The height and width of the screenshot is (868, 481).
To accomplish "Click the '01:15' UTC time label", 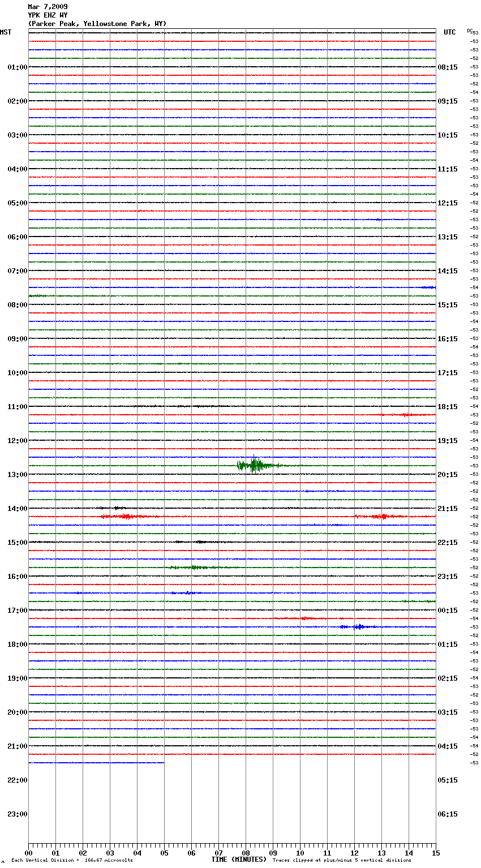I will coord(448,644).
